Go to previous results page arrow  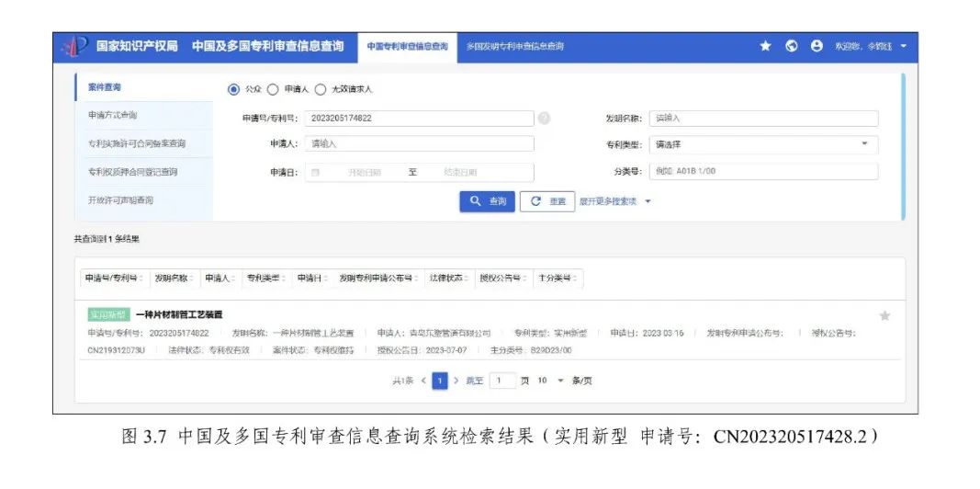click(x=423, y=381)
